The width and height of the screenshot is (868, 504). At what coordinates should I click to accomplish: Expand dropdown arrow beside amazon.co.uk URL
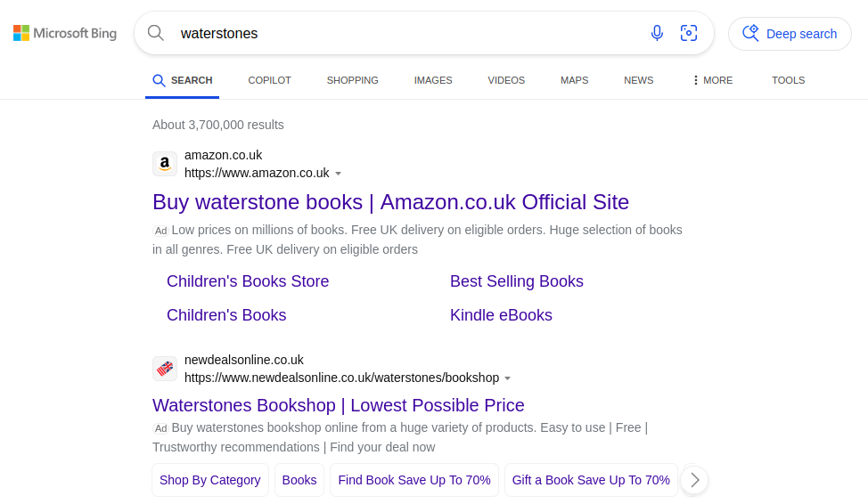pyautogui.click(x=339, y=174)
